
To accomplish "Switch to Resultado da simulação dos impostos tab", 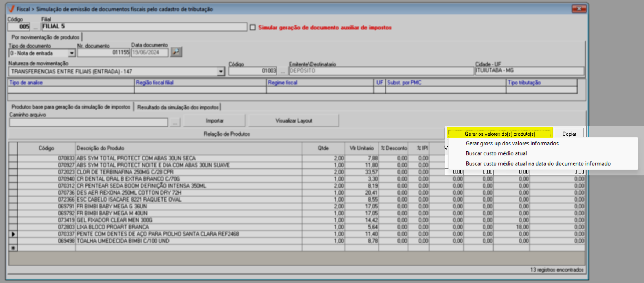I will pyautogui.click(x=178, y=107).
